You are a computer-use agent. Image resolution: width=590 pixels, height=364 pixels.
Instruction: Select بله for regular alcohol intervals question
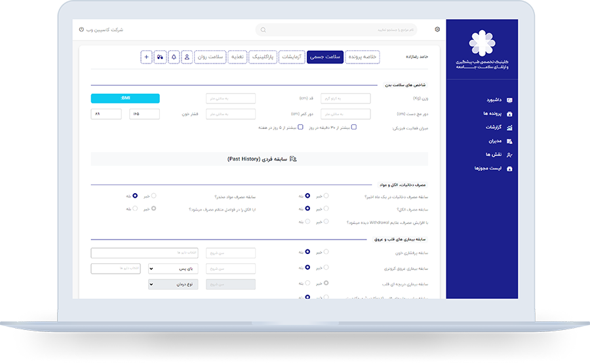tap(134, 208)
